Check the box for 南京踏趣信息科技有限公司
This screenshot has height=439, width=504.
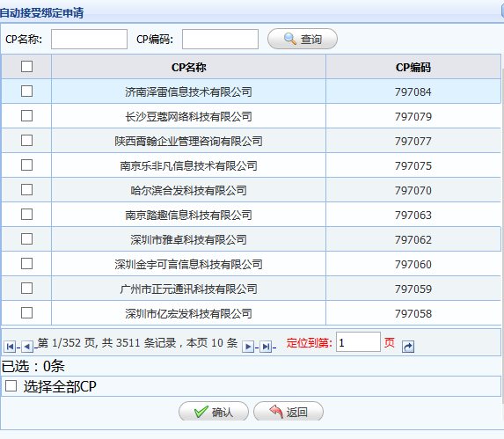tap(26, 215)
